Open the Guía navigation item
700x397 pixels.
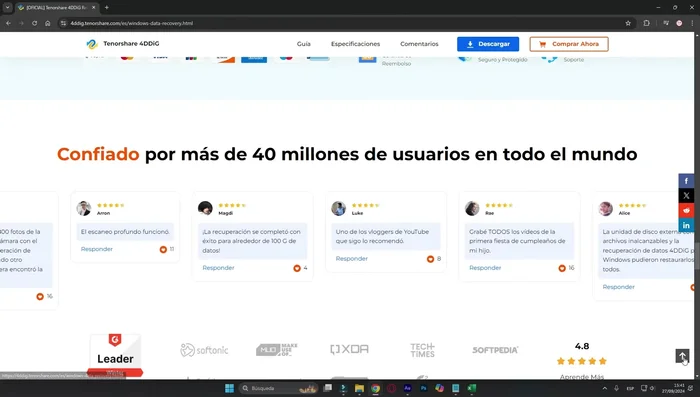coord(304,44)
